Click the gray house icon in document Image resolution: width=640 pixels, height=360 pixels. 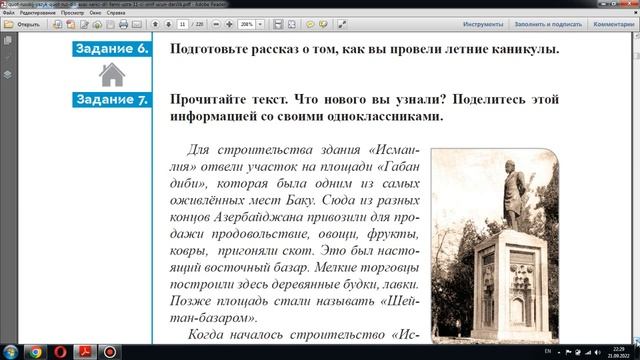click(112, 75)
